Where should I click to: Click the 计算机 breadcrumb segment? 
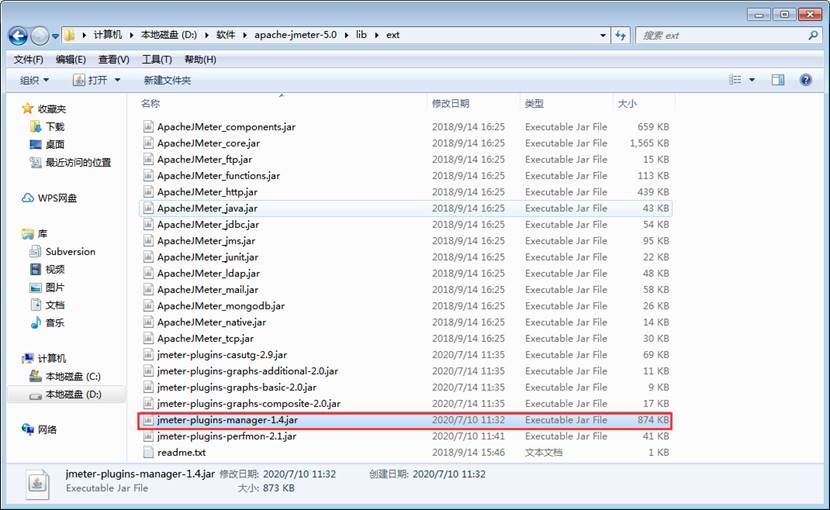tap(107, 35)
